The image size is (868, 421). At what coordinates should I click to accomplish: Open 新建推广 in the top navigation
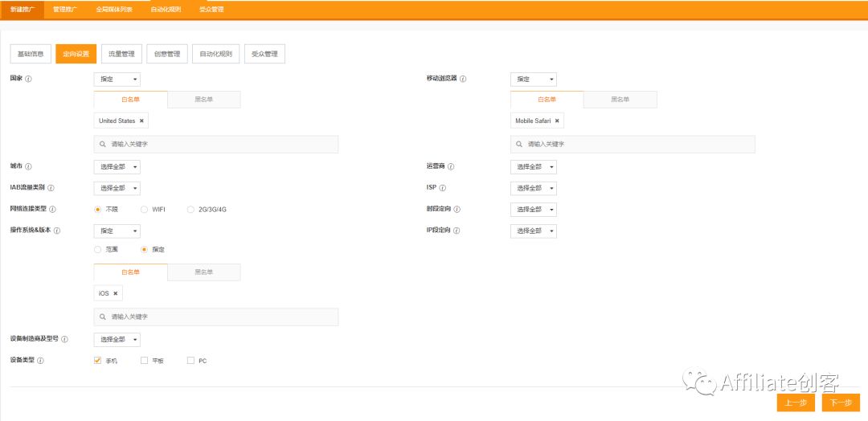(x=23, y=10)
